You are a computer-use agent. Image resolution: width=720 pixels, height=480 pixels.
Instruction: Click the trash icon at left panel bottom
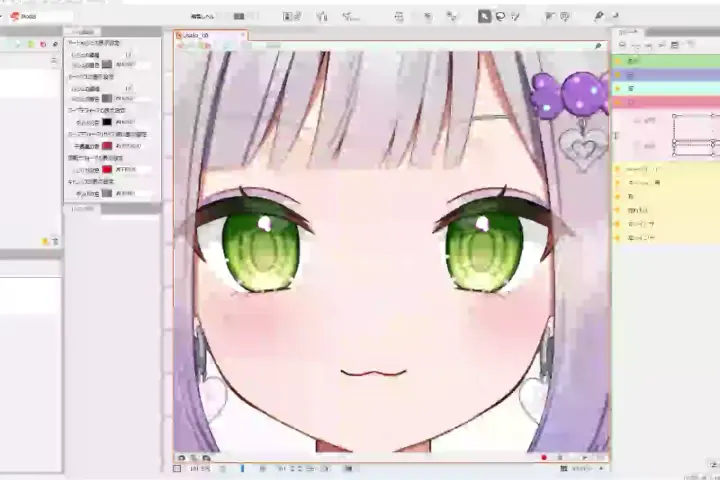55,241
